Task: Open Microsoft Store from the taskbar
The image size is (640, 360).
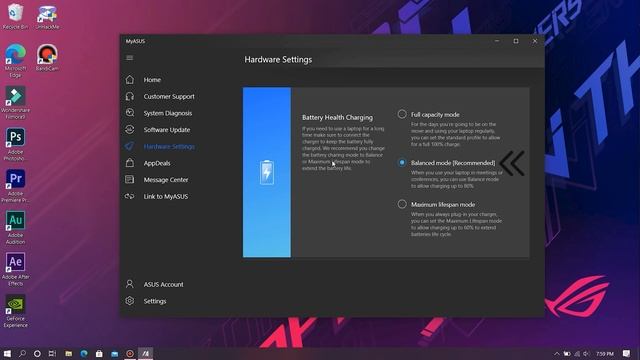Action: [x=99, y=353]
